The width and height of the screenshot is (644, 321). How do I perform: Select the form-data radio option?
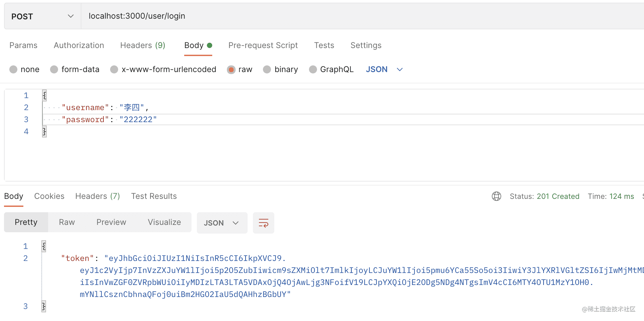coord(54,69)
